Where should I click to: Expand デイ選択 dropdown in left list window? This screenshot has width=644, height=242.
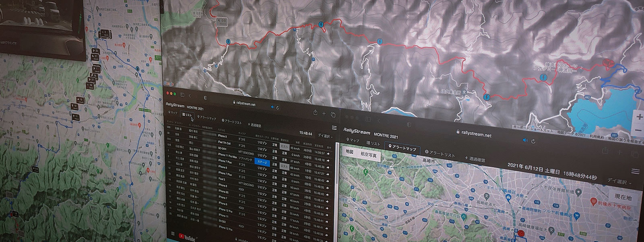click(x=325, y=136)
